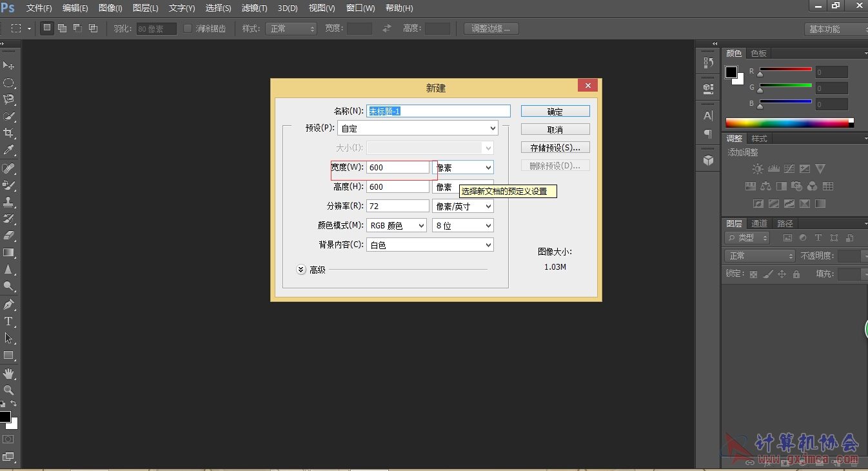The image size is (868, 471).
Task: Select the Pen tool
Action: pos(9,305)
